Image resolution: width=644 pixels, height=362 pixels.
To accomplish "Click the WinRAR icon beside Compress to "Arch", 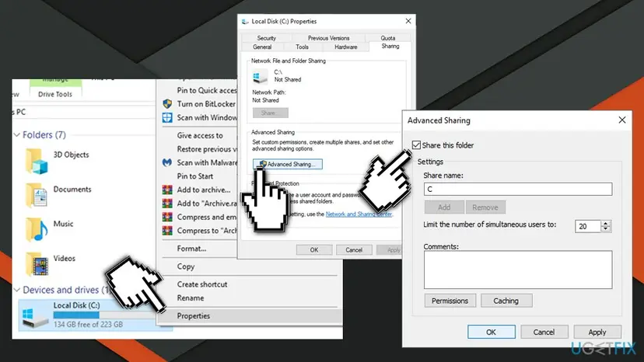I will point(167,230).
